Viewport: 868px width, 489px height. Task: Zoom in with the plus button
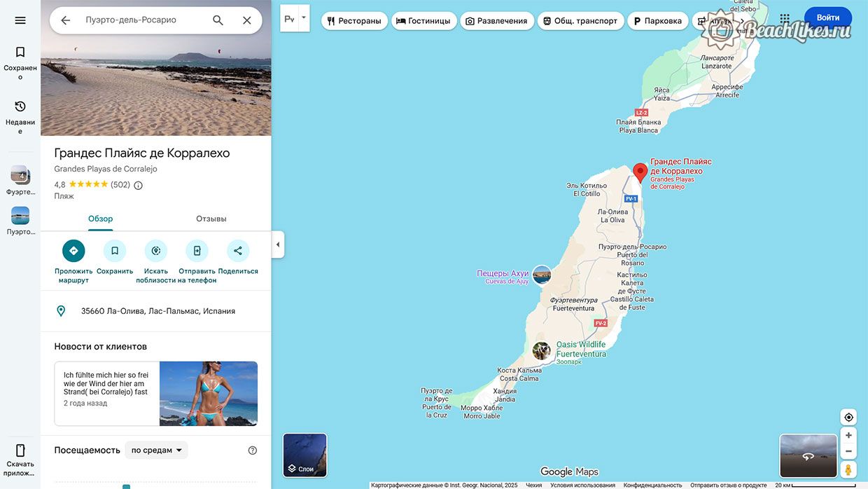[848, 435]
